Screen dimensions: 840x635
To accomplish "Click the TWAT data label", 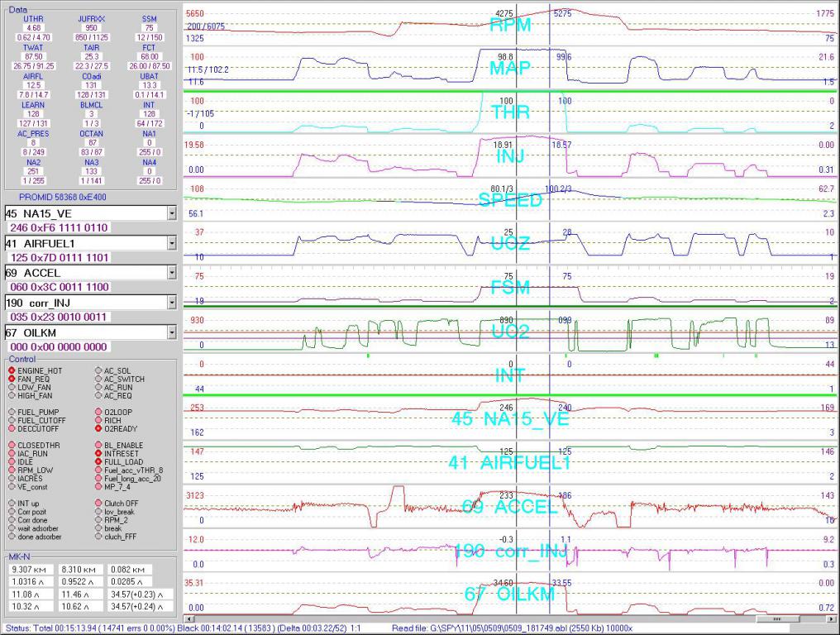I will [x=34, y=49].
